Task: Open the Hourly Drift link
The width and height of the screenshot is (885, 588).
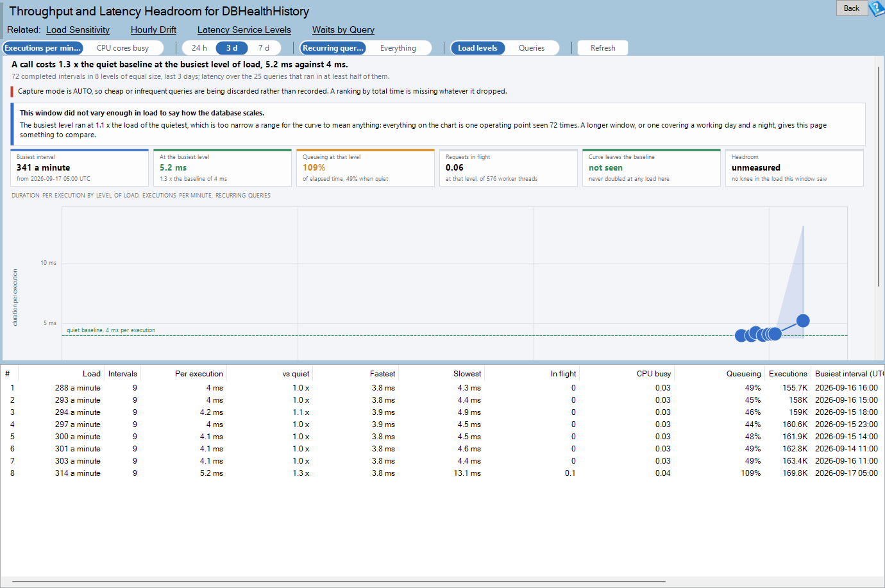Action: click(x=153, y=29)
